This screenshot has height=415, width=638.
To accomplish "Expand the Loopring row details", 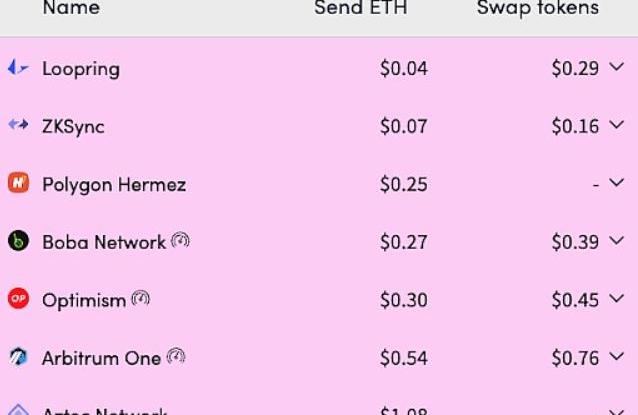I will 616,68.
